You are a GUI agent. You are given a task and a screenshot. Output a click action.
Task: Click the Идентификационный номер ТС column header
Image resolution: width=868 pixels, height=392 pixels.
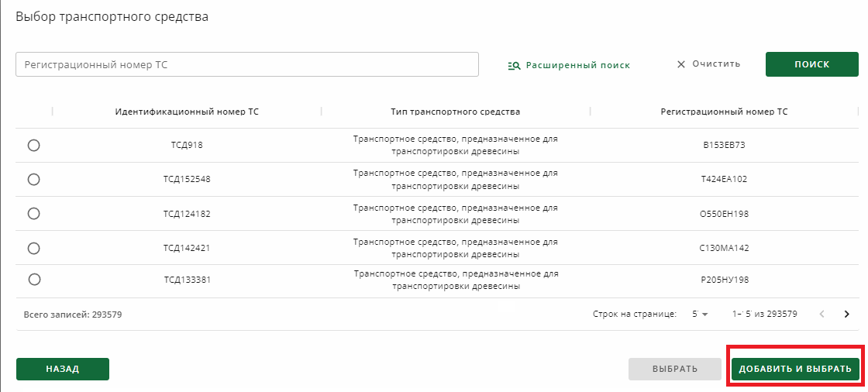[187, 112]
